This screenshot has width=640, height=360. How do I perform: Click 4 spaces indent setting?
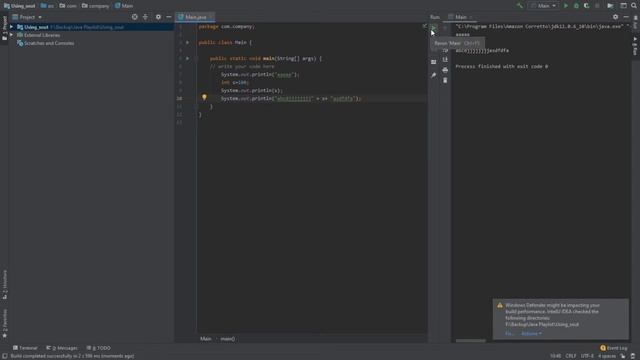(607, 356)
